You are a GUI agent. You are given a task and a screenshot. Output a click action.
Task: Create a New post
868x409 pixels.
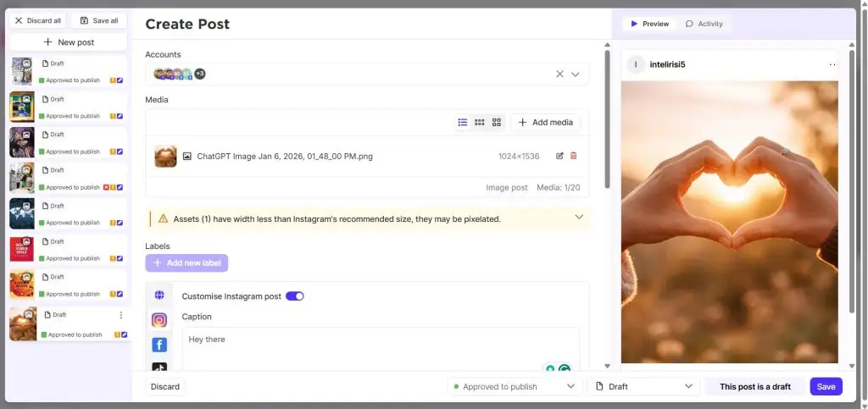pyautogui.click(x=69, y=42)
